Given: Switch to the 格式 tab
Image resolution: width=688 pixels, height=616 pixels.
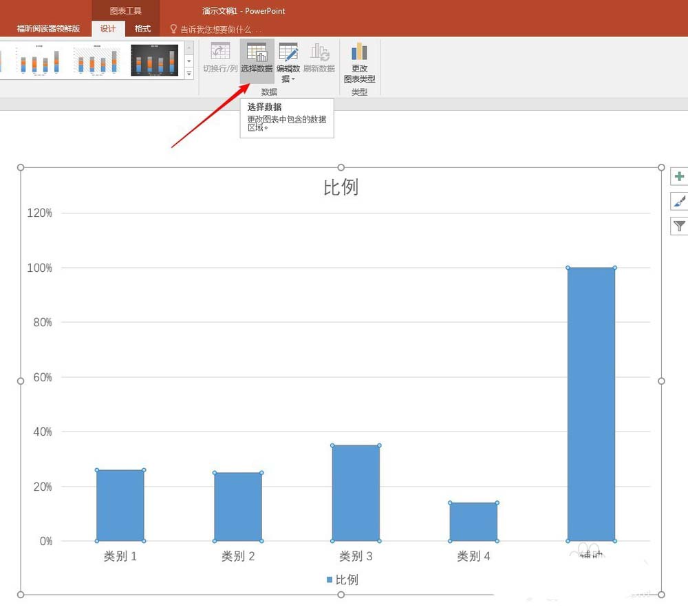Looking at the screenshot, I should pyautogui.click(x=142, y=29).
